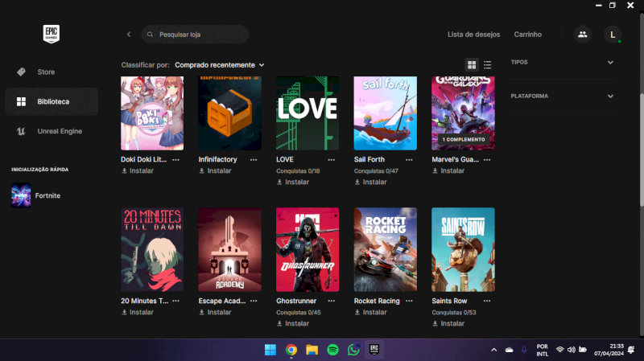Open the Carrinho link
The width and height of the screenshot is (644, 361).
[x=527, y=35]
